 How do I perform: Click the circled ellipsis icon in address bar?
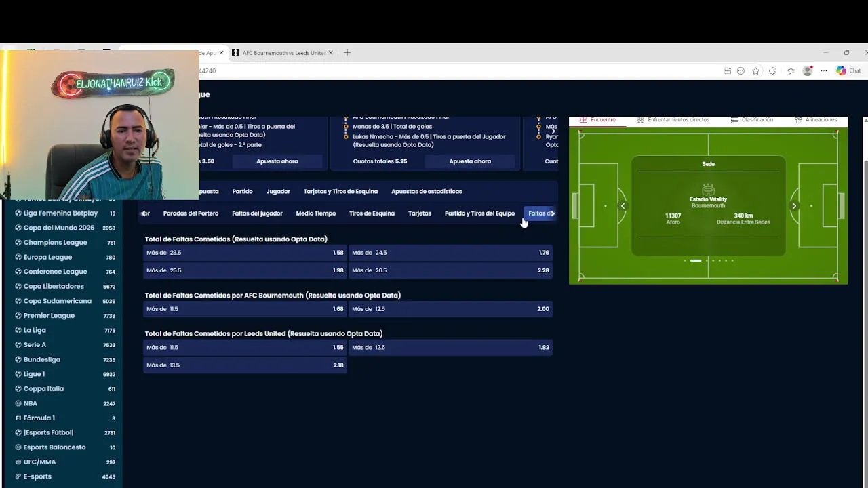click(x=741, y=70)
